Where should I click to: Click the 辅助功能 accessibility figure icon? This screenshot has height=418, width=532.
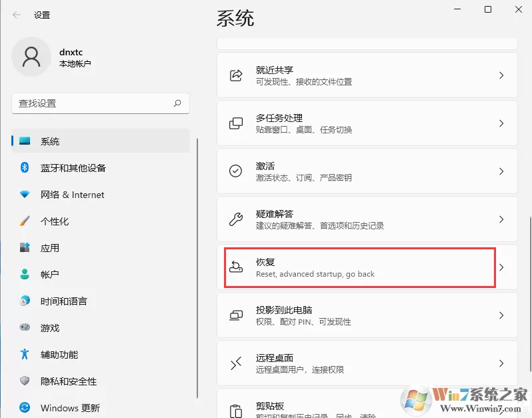click(x=25, y=354)
